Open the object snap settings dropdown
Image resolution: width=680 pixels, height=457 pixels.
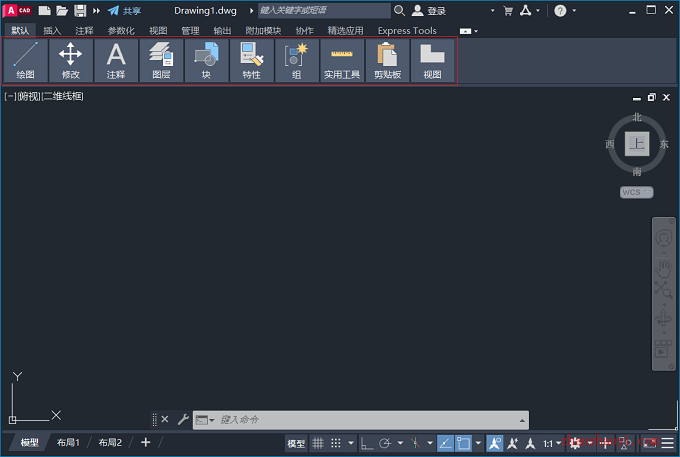click(478, 443)
